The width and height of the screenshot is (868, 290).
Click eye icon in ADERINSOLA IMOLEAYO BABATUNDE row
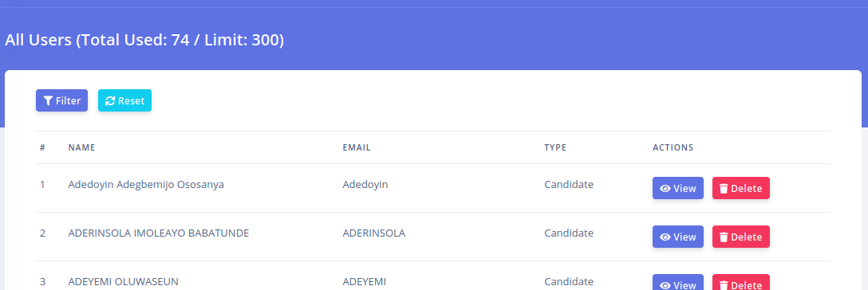[665, 237]
